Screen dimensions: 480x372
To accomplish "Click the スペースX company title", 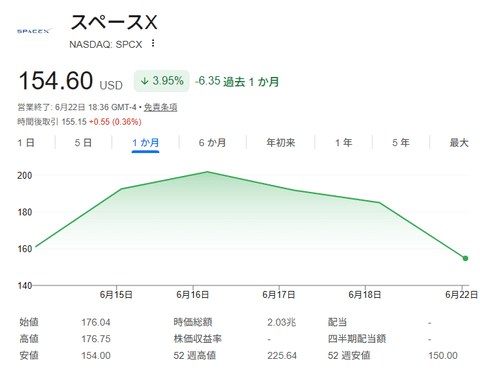I will pos(114,22).
